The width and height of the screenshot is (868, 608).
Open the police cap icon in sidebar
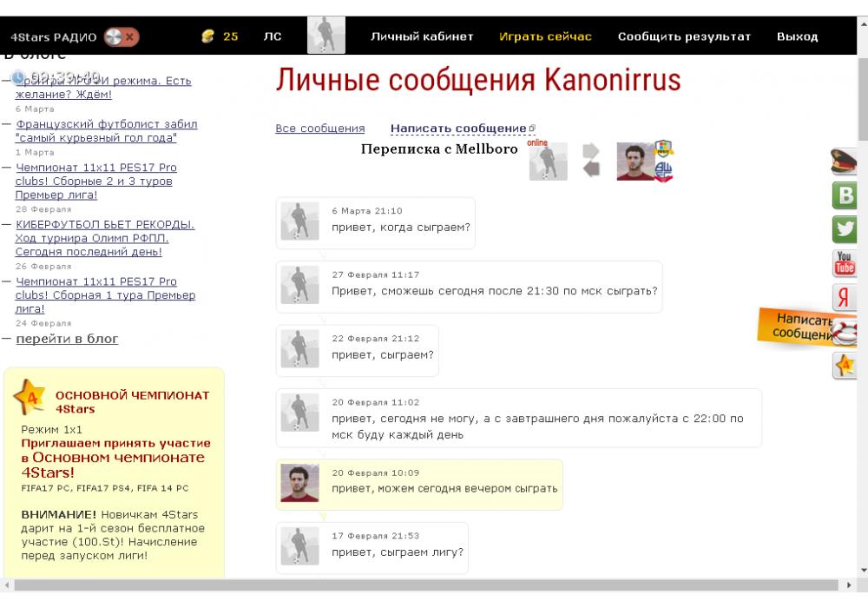(x=845, y=161)
